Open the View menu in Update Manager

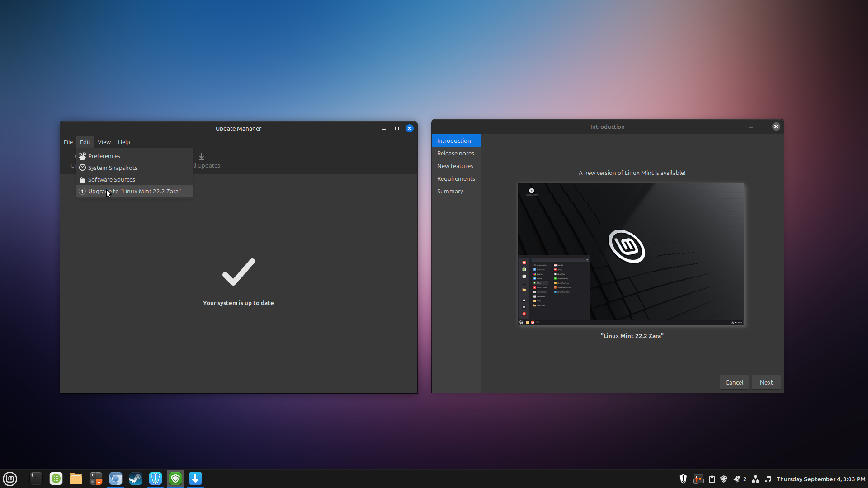[x=104, y=142]
